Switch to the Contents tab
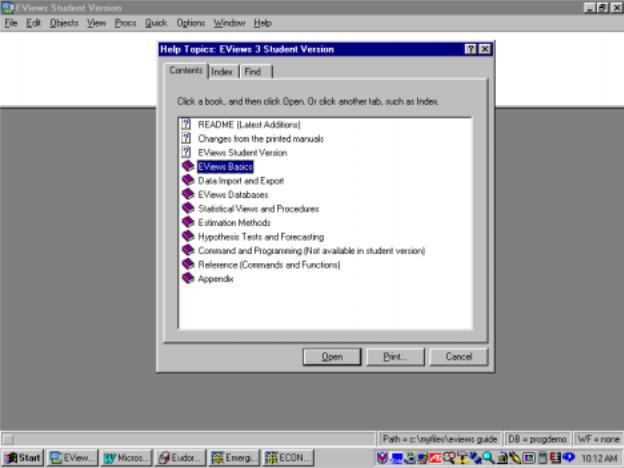 (x=186, y=70)
